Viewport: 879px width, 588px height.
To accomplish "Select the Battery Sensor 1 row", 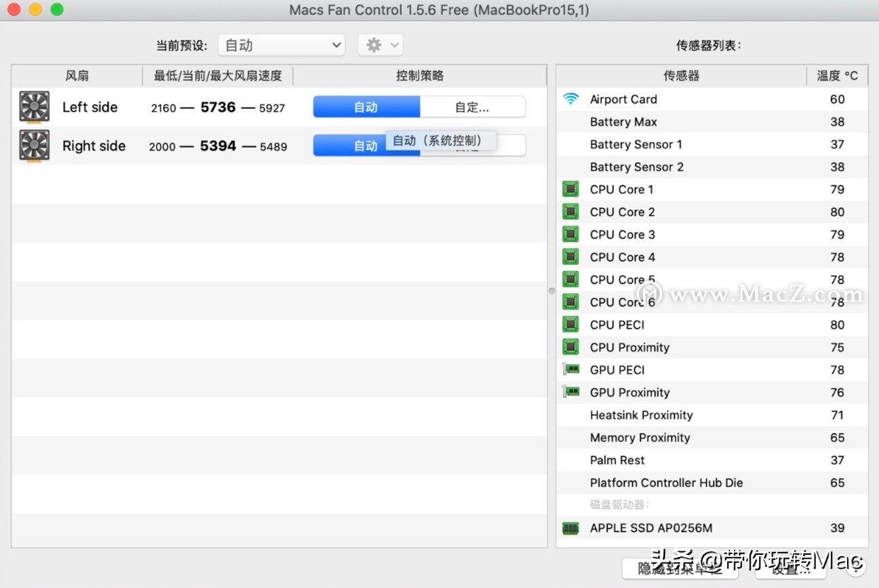I will tap(712, 144).
